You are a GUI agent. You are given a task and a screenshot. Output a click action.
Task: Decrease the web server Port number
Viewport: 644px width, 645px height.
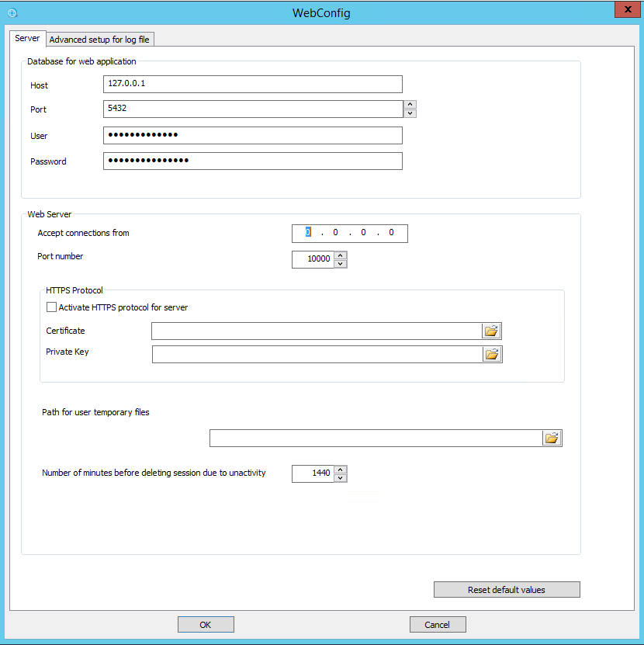[x=340, y=264]
